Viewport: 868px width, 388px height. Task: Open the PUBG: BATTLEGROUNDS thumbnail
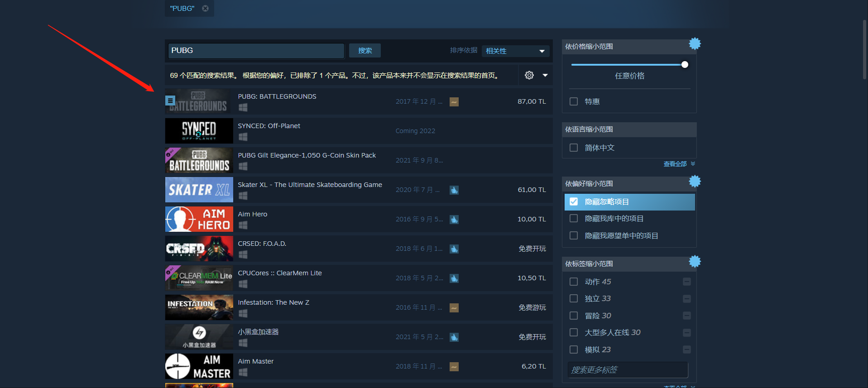pyautogui.click(x=199, y=101)
